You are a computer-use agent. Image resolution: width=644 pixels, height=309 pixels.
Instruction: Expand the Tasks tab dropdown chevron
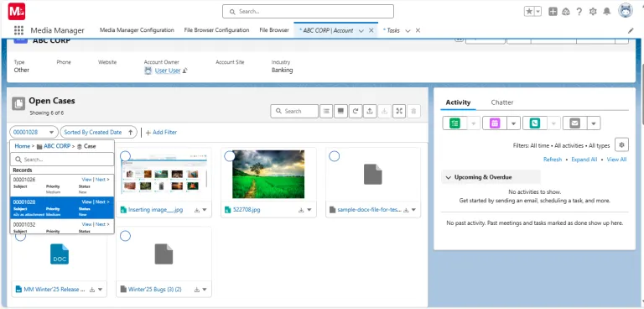(x=408, y=31)
